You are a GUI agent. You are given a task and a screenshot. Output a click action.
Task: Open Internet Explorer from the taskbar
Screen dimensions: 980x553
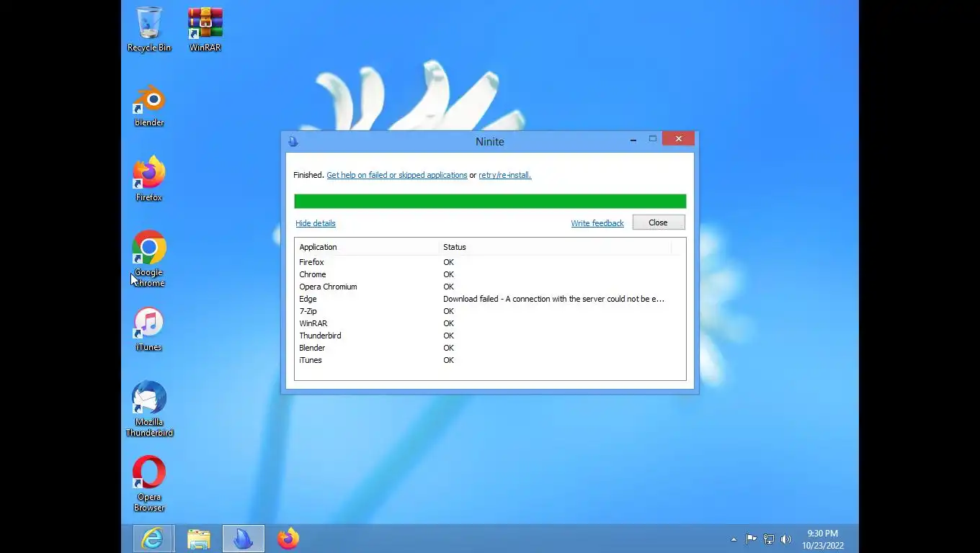(153, 539)
